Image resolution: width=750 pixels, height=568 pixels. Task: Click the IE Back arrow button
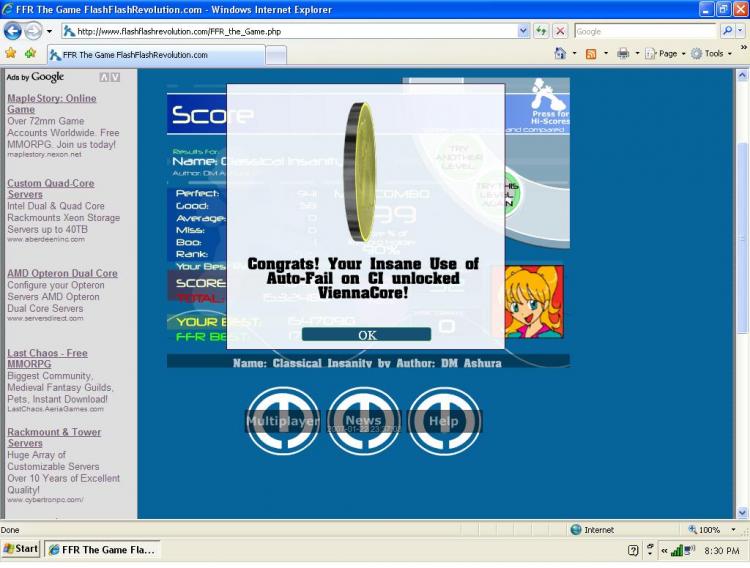13,32
